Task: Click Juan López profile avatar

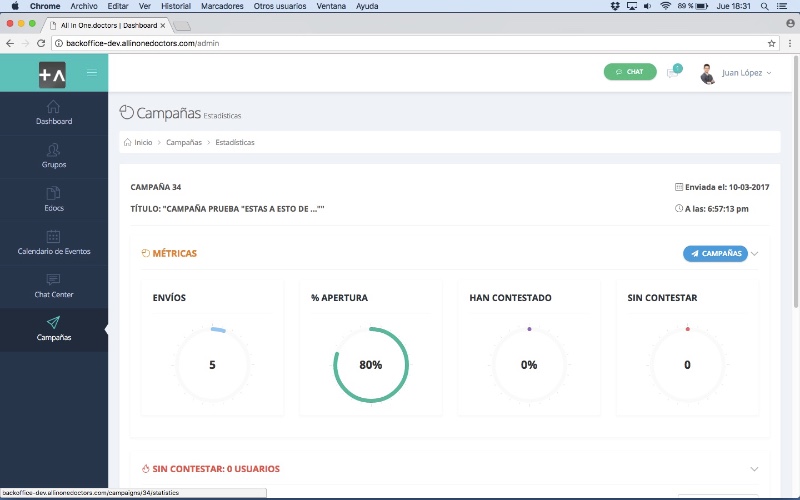Action: (707, 74)
